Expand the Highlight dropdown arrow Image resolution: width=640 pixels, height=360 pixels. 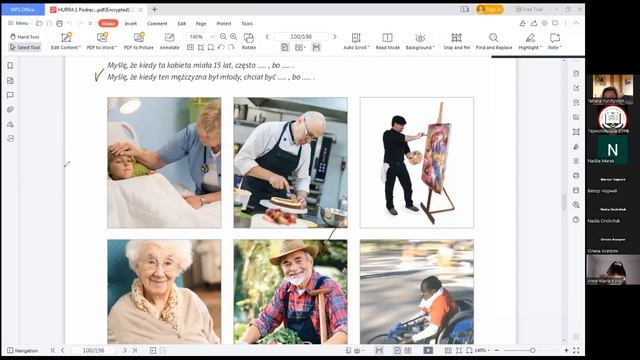pos(540,48)
